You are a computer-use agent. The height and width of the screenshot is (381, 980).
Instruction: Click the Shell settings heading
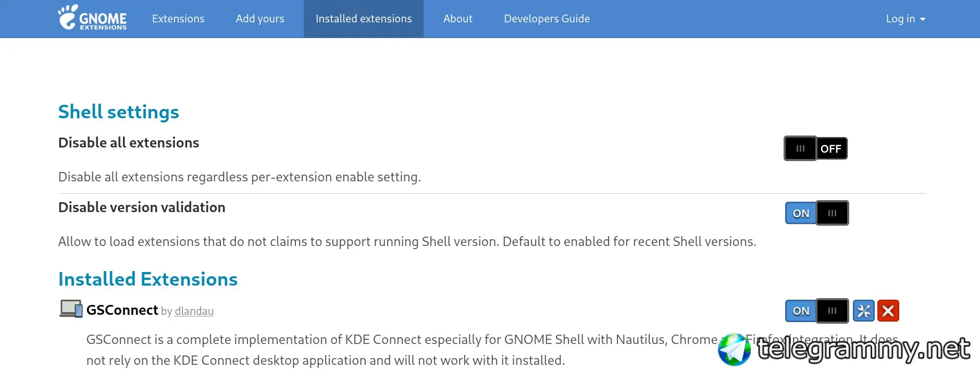[x=118, y=112]
